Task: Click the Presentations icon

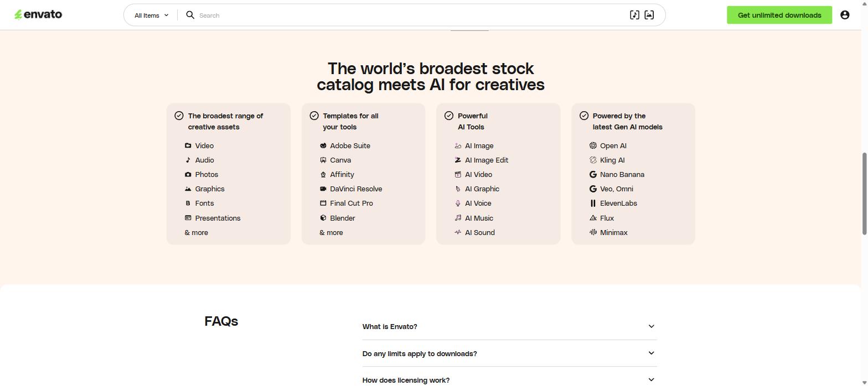Action: tap(188, 218)
